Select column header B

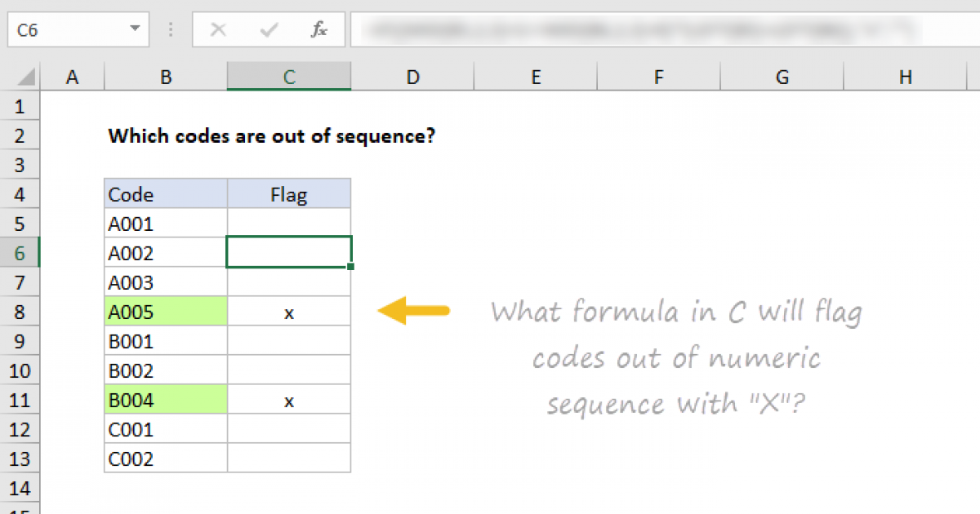click(165, 76)
